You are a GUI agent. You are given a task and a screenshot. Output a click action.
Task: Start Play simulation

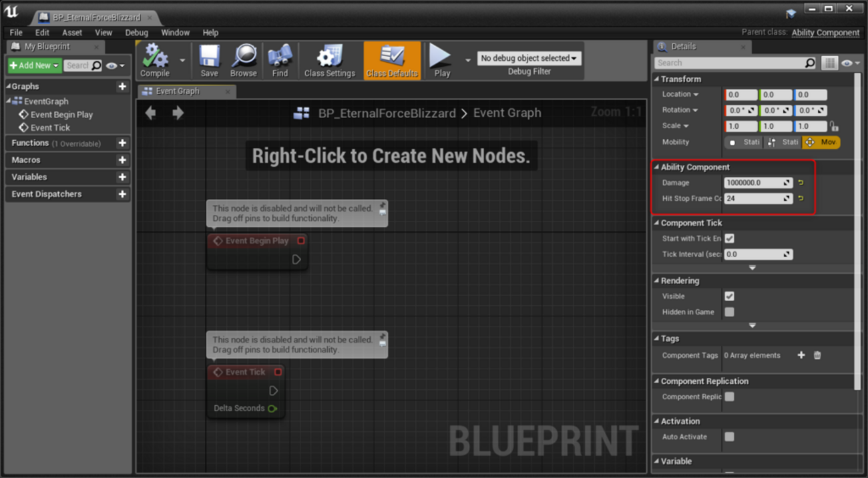pyautogui.click(x=441, y=61)
